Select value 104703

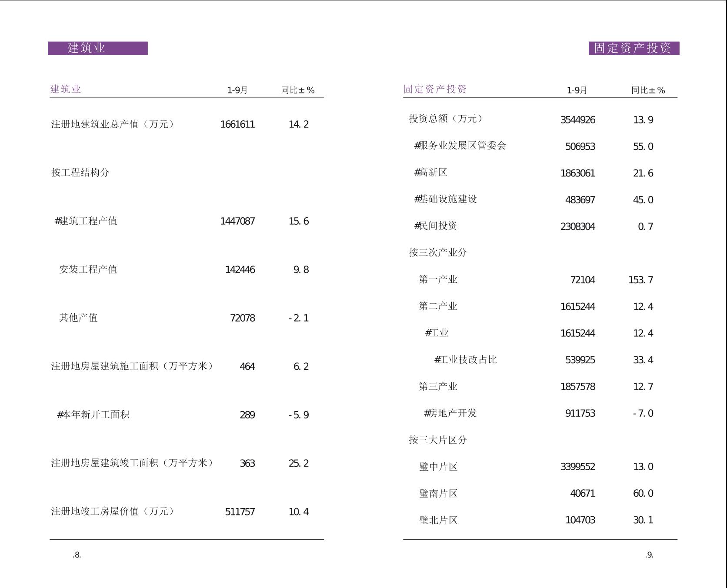pos(580,521)
